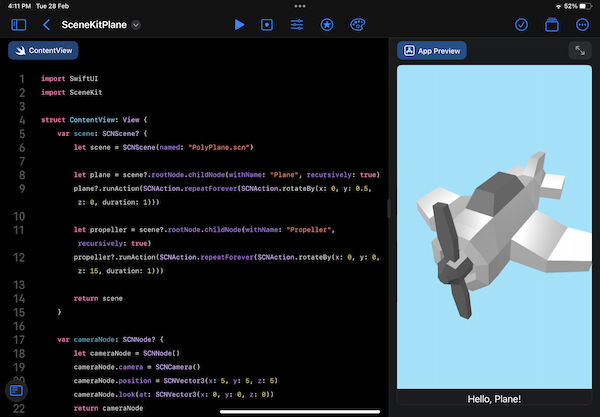Click the "Tue 28 Feb" date text
This screenshot has width=600, height=417.
pos(52,6)
